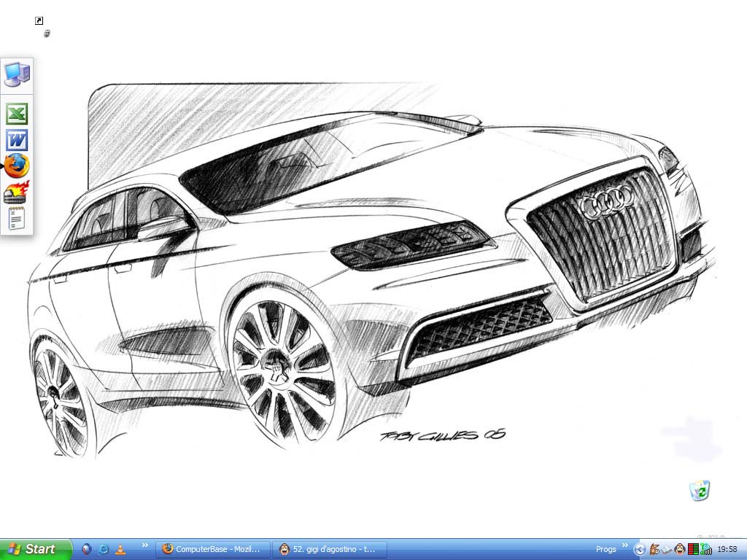Switch to gigi d'agostino player taskbar window

click(330, 549)
